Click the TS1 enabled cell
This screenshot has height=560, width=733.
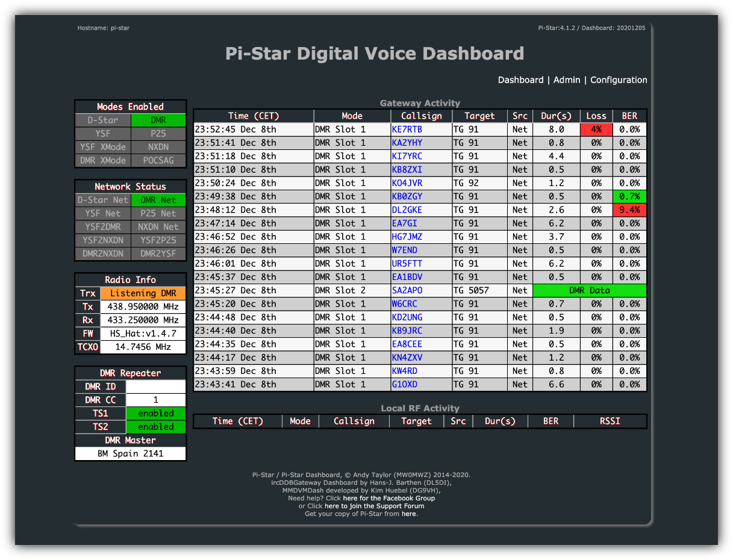tap(156, 413)
